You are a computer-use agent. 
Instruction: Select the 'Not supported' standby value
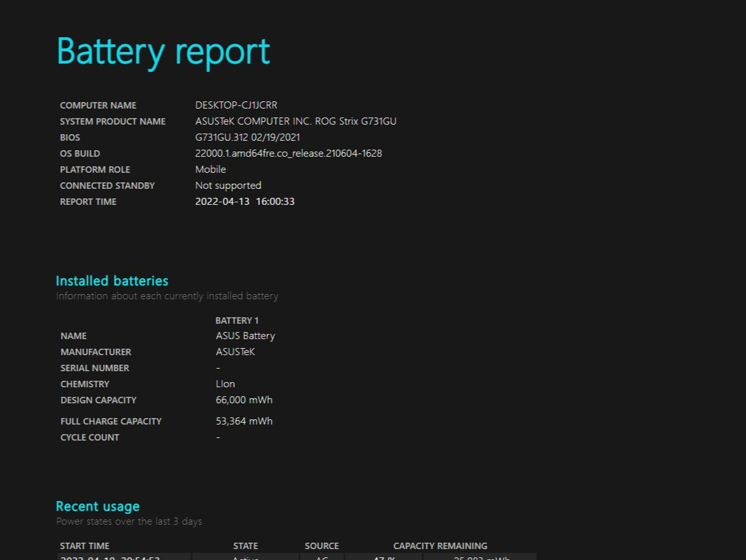228,186
